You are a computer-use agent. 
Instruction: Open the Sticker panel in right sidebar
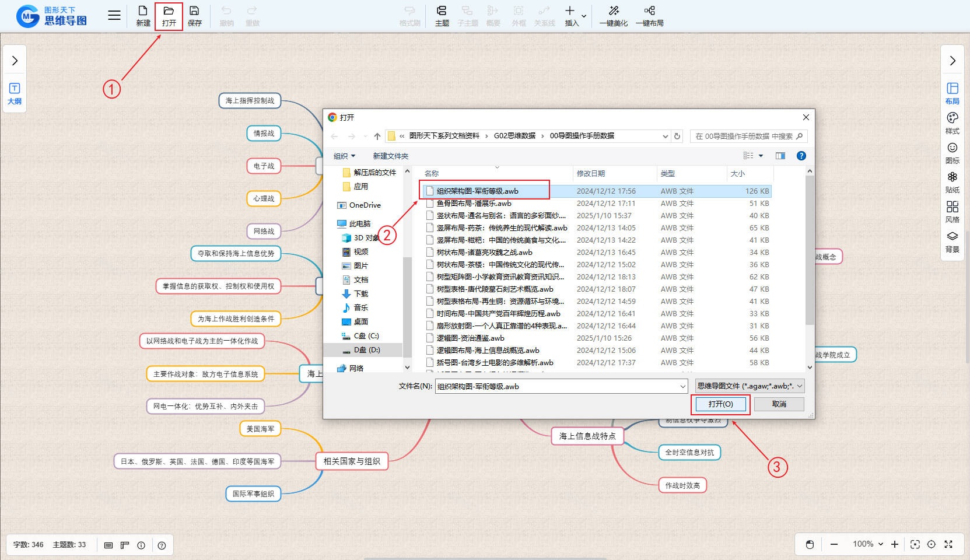(952, 182)
